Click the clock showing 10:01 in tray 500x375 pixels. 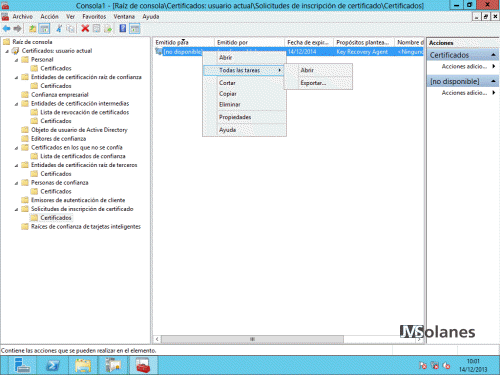[x=473, y=361]
